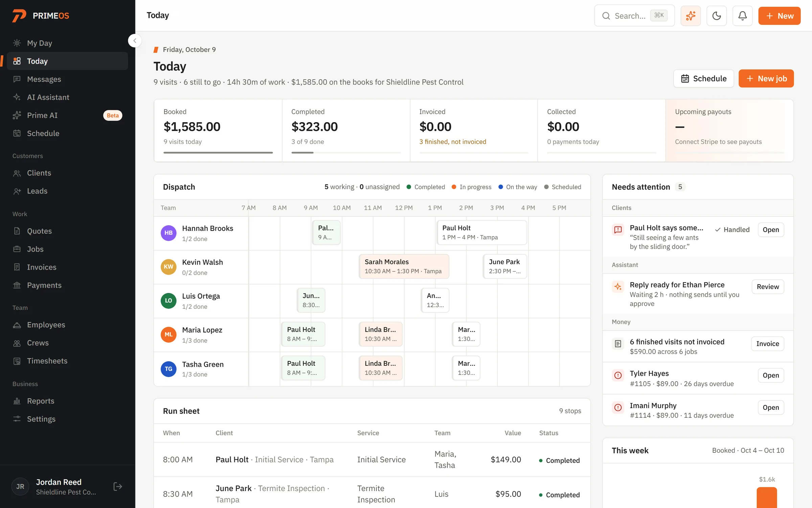The image size is (812, 508).
Task: Click "3 finished, not invoiced" text
Action: (x=453, y=142)
